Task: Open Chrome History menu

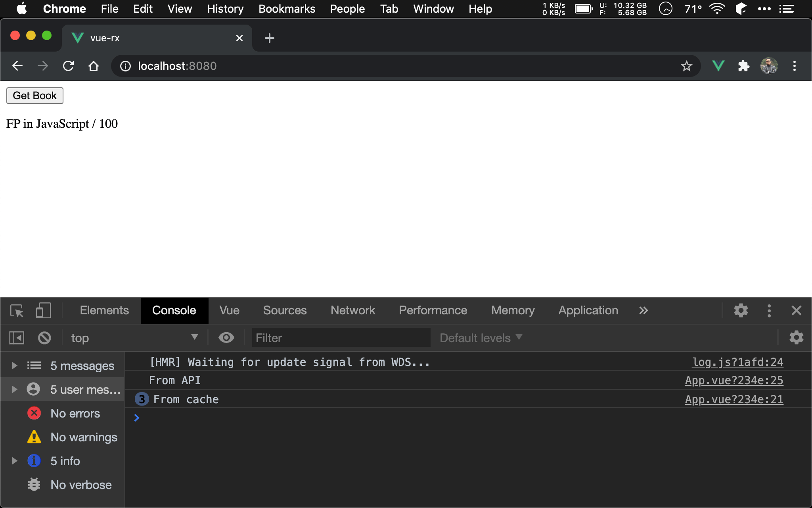Action: 225,9
